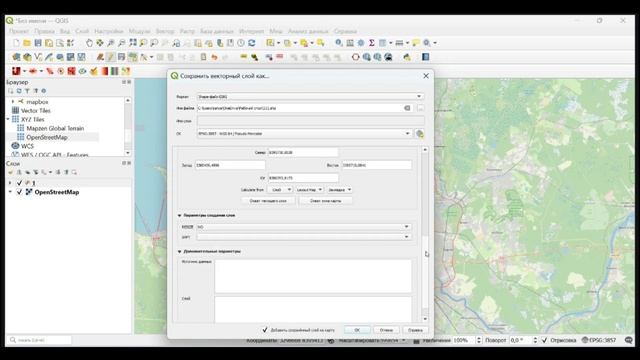Open the View menu
Screen dimensions: 640x360
65,31
